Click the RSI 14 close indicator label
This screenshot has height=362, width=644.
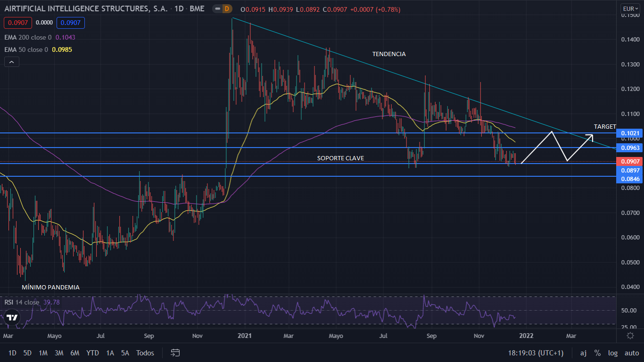22,302
